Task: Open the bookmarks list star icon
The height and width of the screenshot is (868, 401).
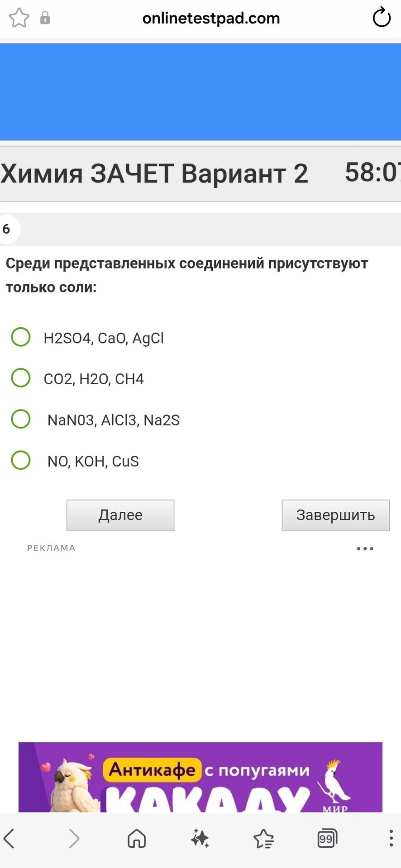Action: coord(263,839)
